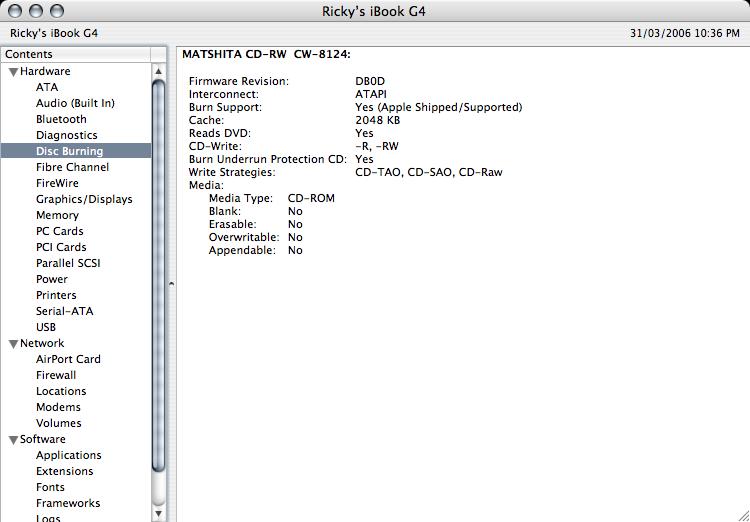Image resolution: width=750 pixels, height=522 pixels.
Task: Select Fonts under Software
Action: tap(50, 487)
